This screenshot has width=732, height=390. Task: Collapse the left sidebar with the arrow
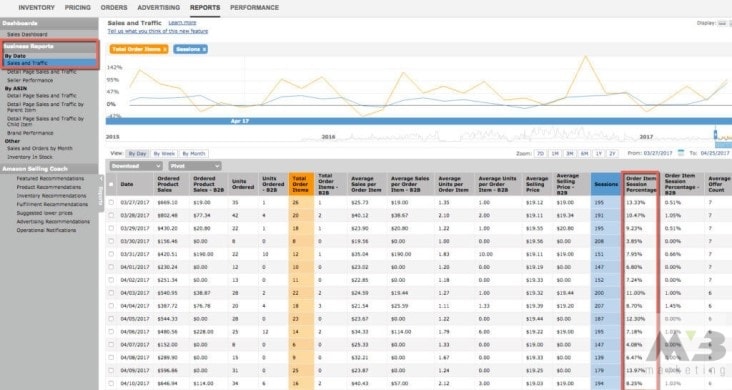pos(101,178)
